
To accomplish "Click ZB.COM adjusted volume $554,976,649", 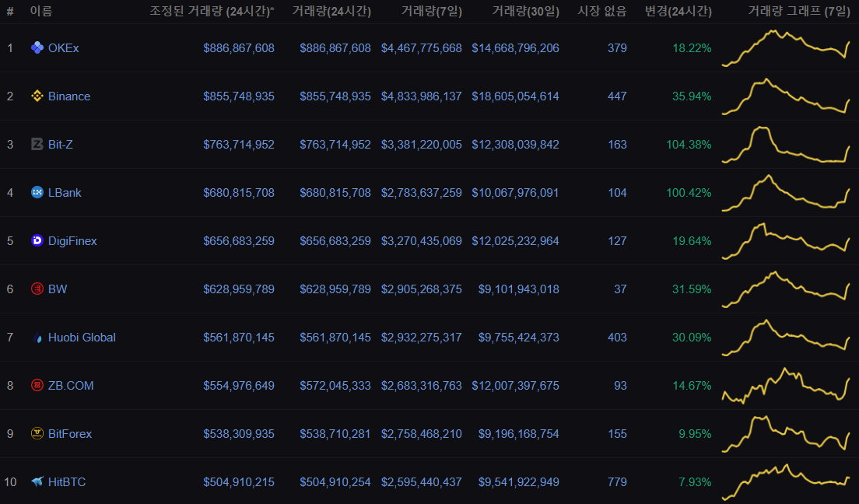I will [x=239, y=386].
